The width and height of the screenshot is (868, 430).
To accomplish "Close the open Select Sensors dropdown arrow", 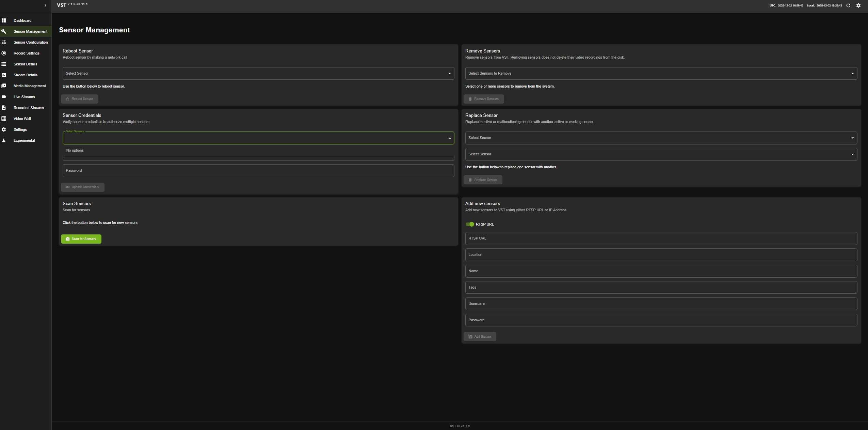I will [x=450, y=138].
